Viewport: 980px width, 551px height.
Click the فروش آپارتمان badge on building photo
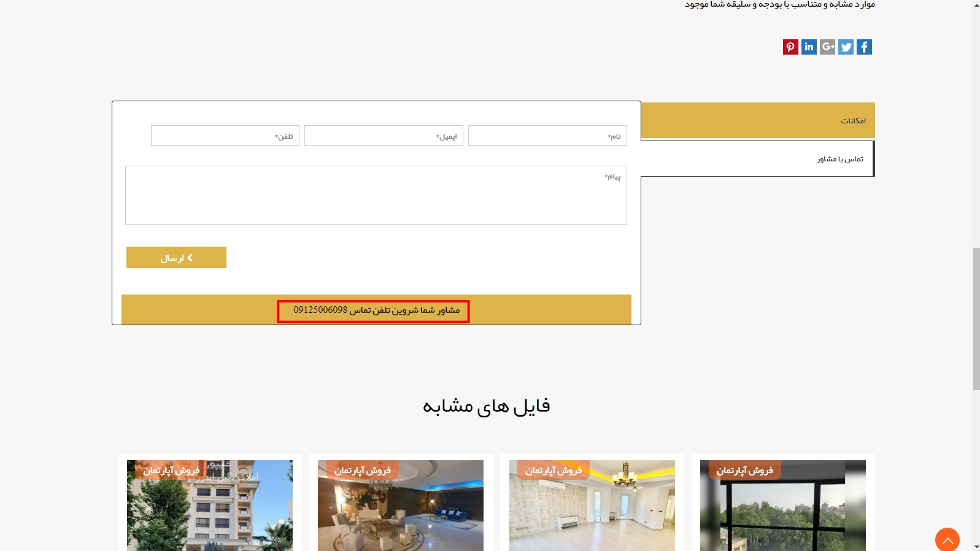(171, 471)
